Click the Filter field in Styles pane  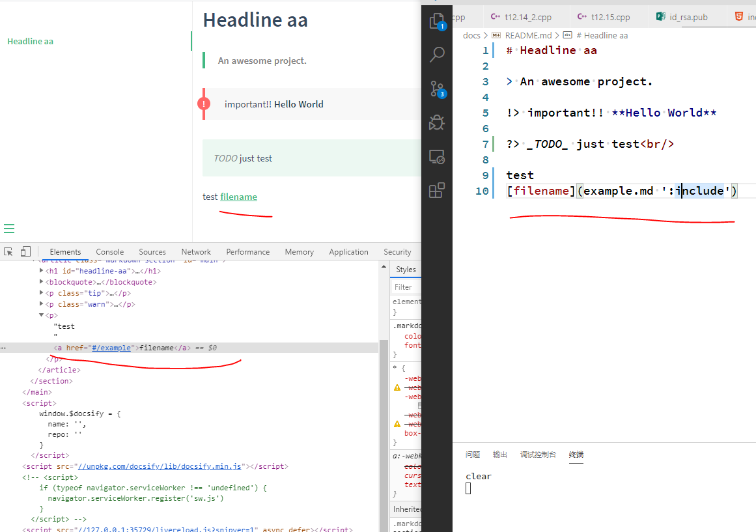tap(404, 287)
